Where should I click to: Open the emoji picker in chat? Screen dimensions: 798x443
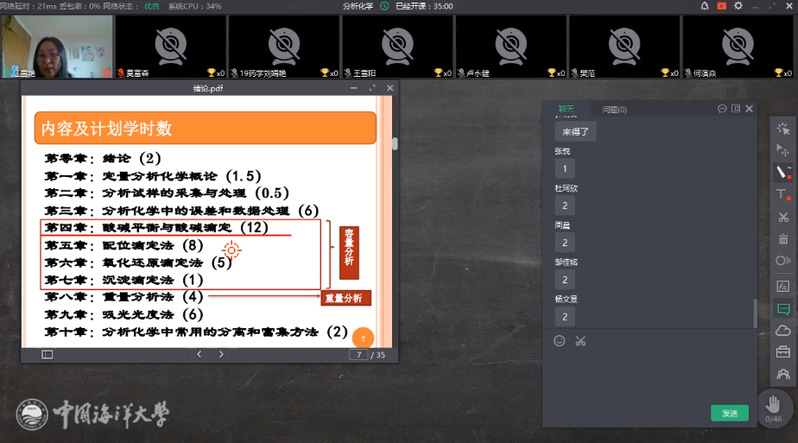(x=559, y=341)
